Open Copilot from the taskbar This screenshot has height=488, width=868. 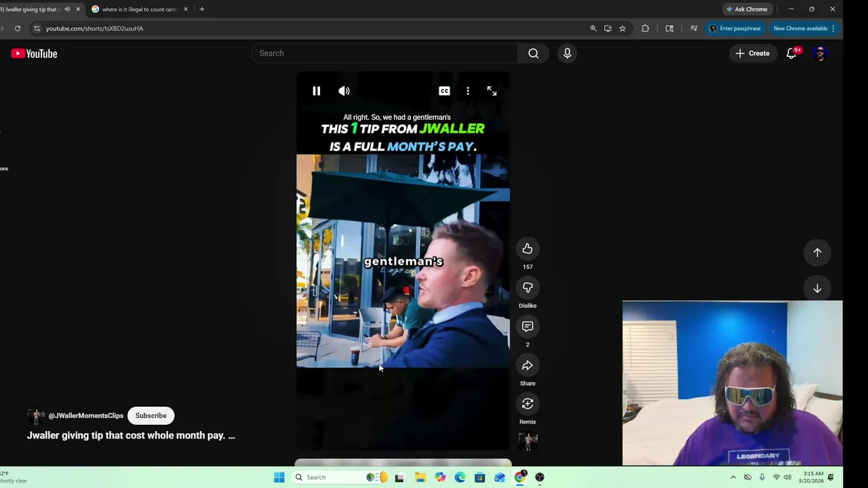(x=440, y=477)
